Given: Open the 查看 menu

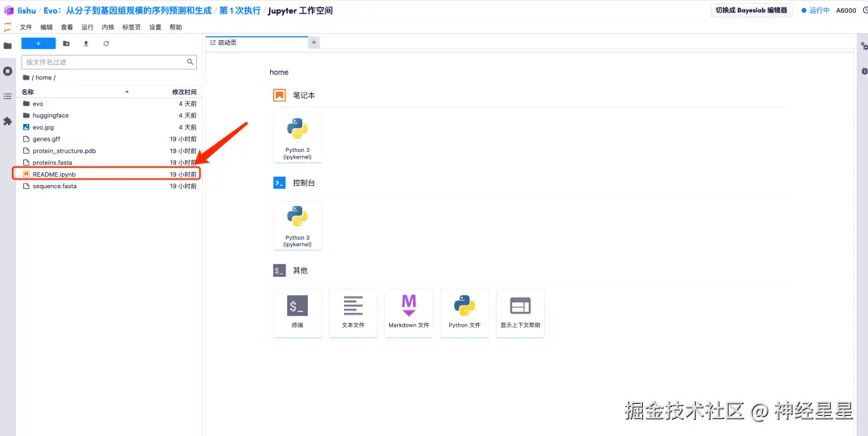Looking at the screenshot, I should pos(67,27).
